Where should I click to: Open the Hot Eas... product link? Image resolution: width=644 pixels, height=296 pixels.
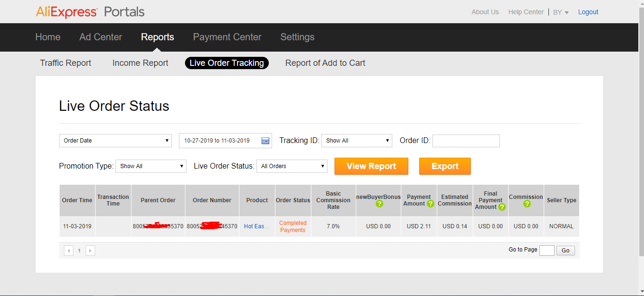pyautogui.click(x=257, y=226)
